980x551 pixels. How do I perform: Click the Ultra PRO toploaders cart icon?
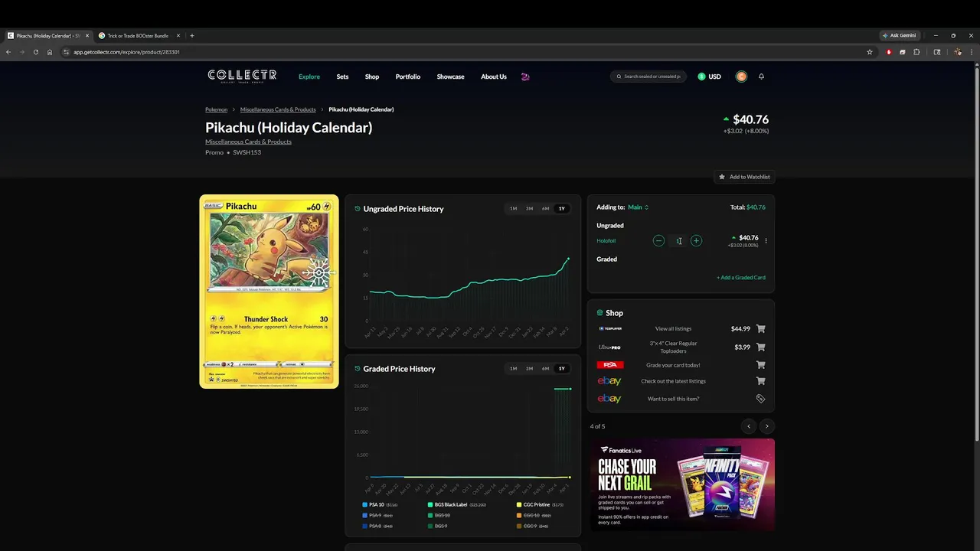click(760, 347)
